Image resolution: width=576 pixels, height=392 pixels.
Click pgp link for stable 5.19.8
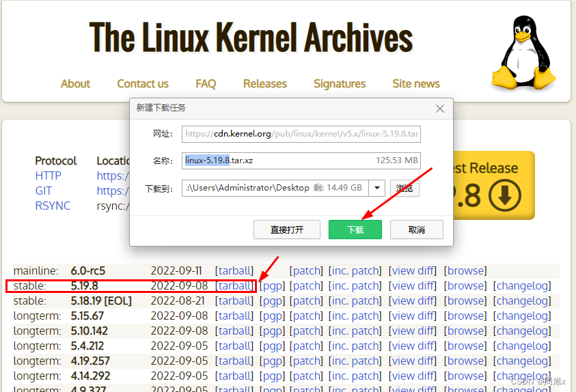pos(272,286)
